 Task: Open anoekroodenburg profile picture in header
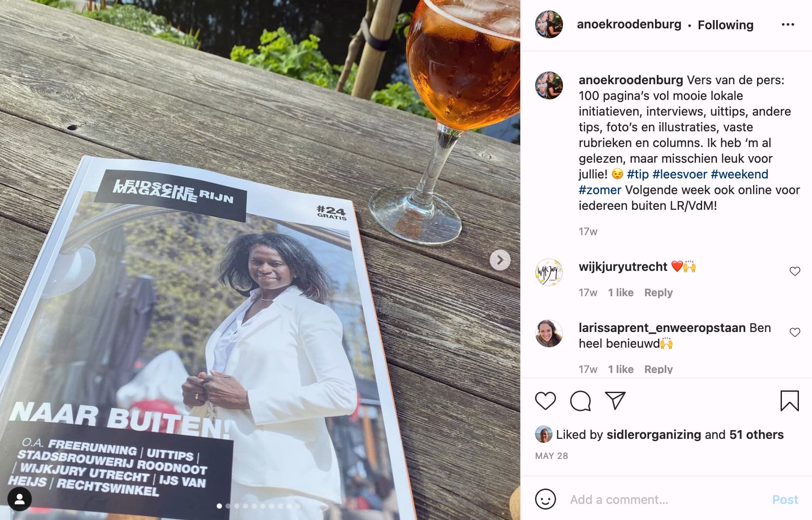(549, 24)
